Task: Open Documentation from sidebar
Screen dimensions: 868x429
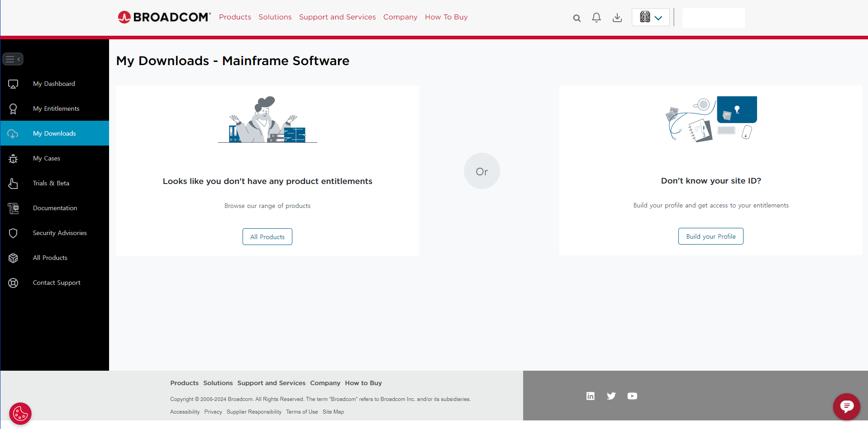Action: tap(55, 208)
